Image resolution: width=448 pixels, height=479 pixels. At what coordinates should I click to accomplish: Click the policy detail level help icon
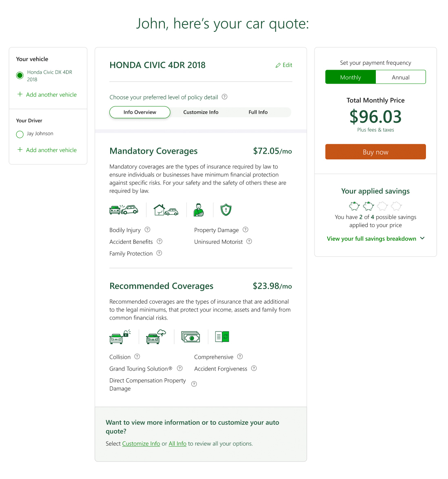click(225, 97)
